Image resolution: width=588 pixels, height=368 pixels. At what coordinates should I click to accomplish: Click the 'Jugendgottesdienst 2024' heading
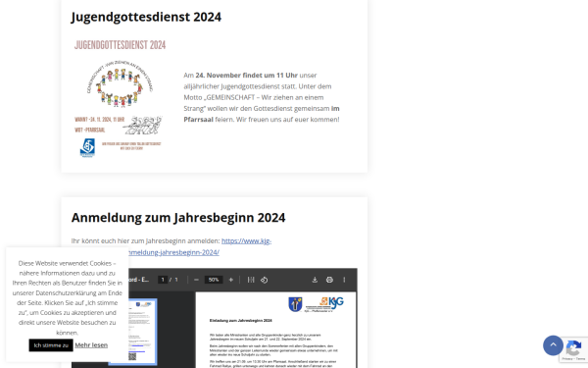coord(146,17)
